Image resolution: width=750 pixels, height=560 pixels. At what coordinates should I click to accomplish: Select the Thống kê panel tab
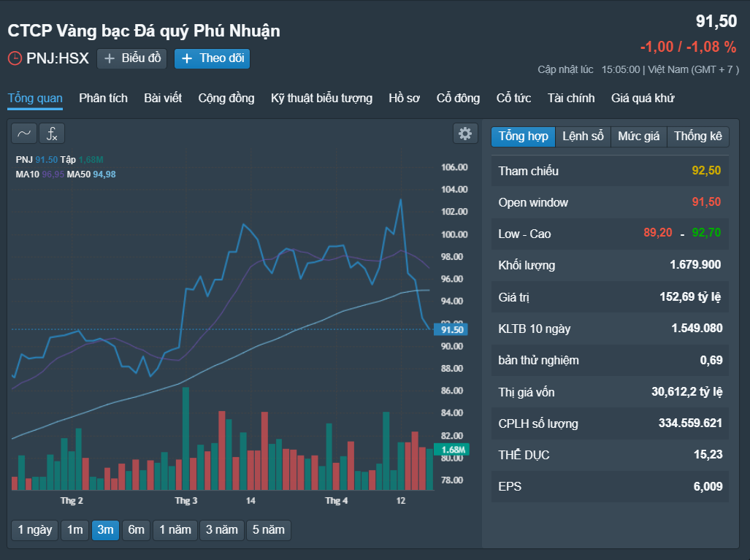tap(698, 137)
